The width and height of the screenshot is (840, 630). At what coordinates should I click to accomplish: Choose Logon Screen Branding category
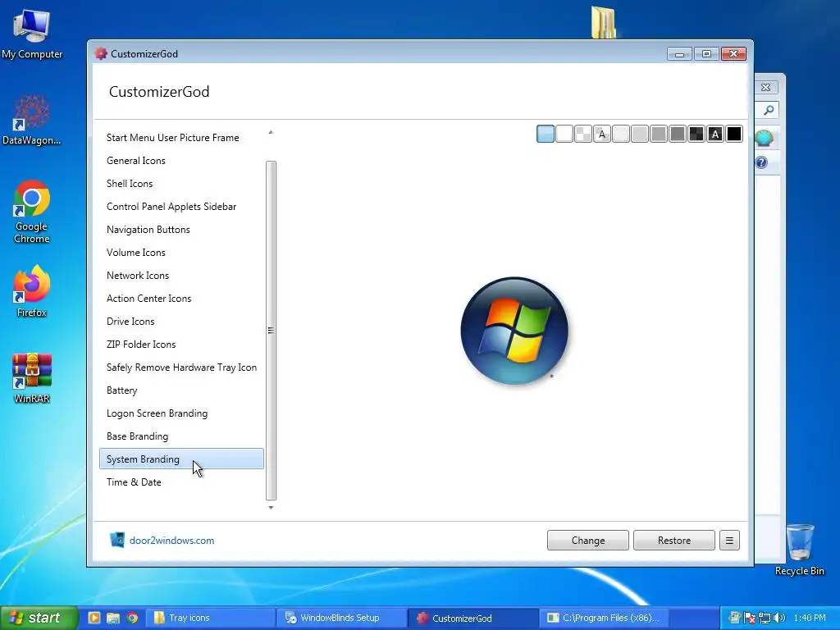pyautogui.click(x=181, y=413)
